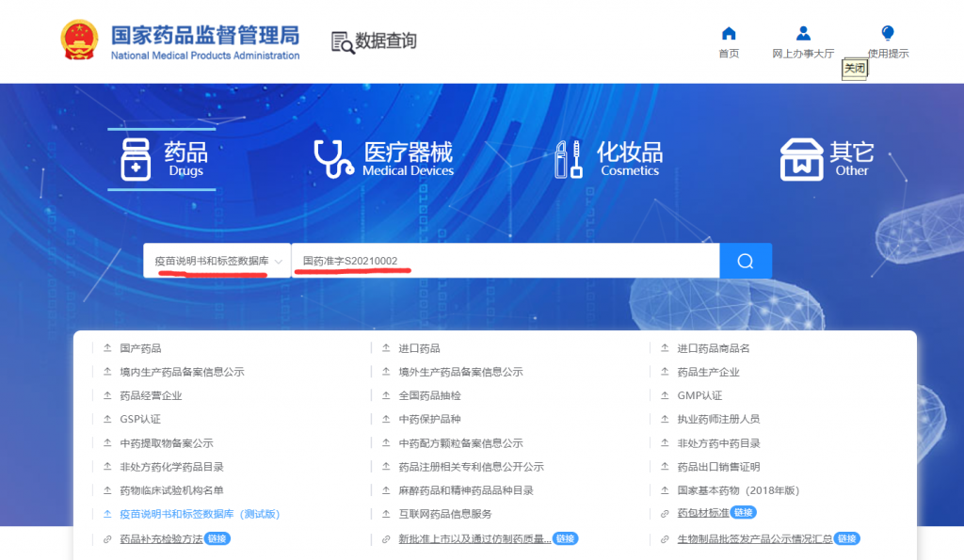This screenshot has width=964, height=560.
Task: Open 药品注册相关专利信息公开公示
Action: tap(471, 467)
